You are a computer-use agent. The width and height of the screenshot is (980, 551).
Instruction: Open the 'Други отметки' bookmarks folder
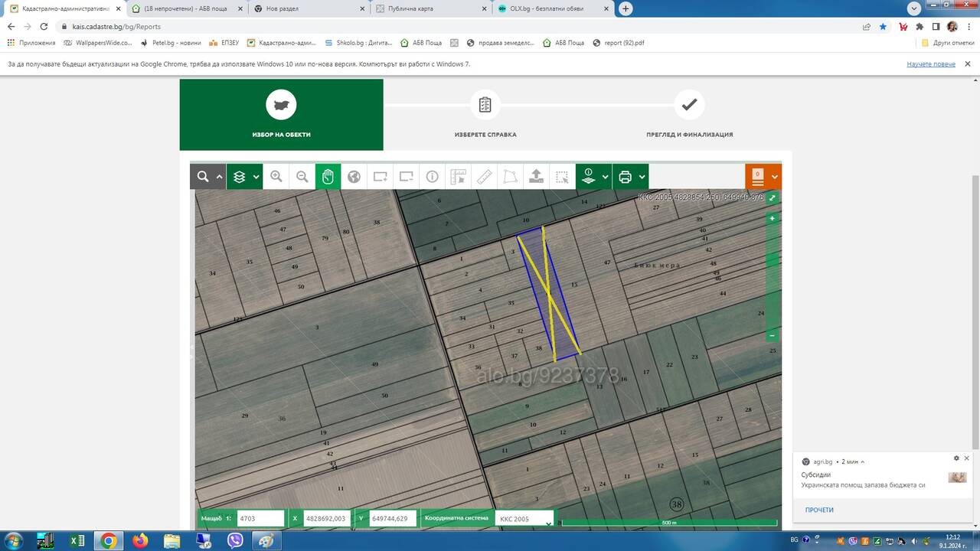click(x=948, y=43)
